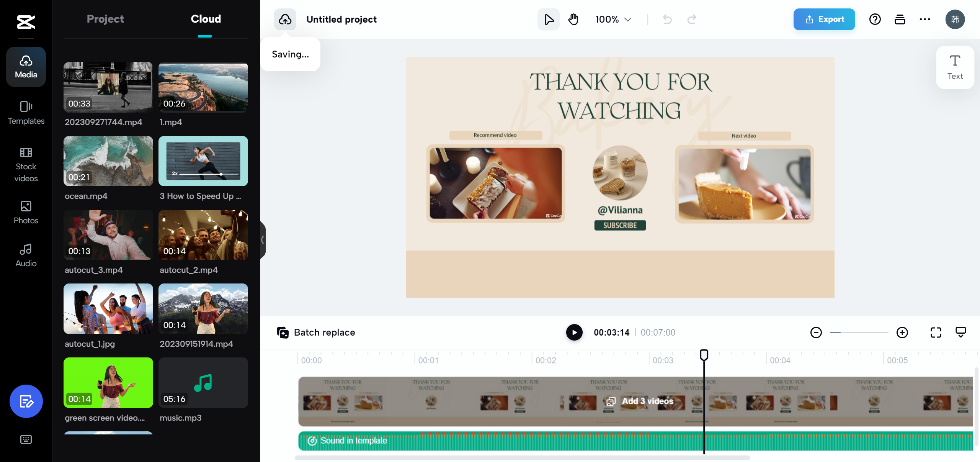Select the arrow pointer tool
The height and width of the screenshot is (462, 980).
(549, 19)
